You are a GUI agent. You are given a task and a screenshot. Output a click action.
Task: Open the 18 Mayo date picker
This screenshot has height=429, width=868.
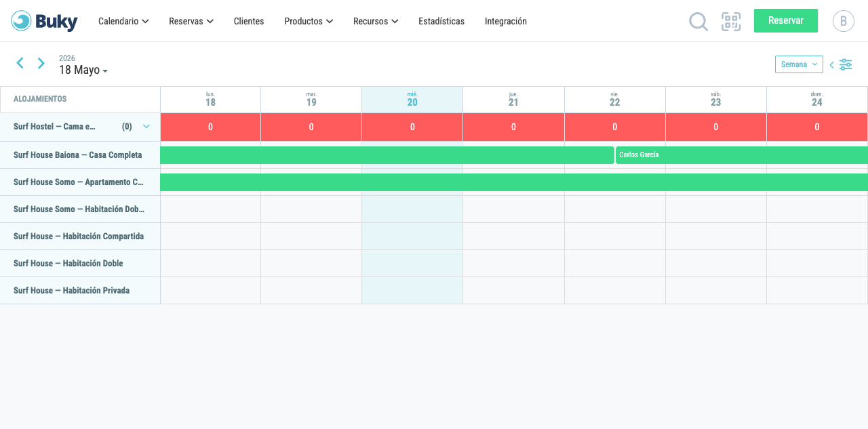pyautogui.click(x=83, y=70)
